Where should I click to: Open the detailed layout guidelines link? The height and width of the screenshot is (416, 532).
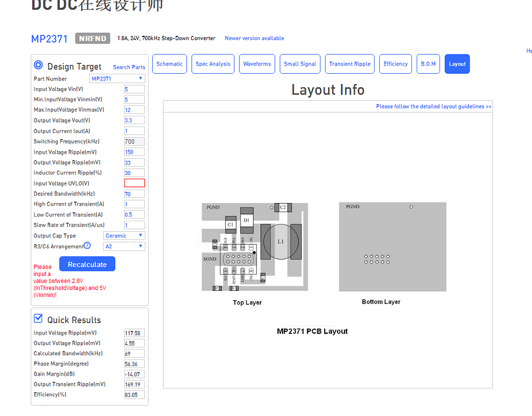pyautogui.click(x=433, y=106)
